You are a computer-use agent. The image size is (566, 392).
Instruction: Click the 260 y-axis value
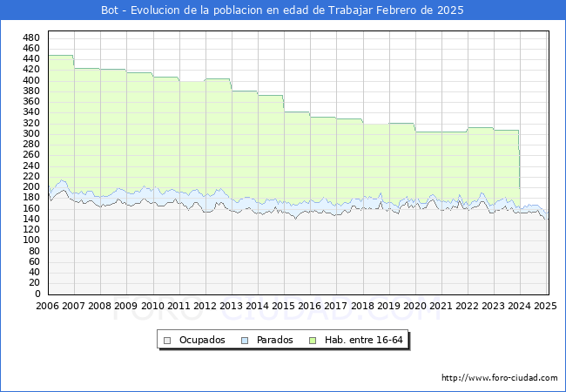point(31,155)
